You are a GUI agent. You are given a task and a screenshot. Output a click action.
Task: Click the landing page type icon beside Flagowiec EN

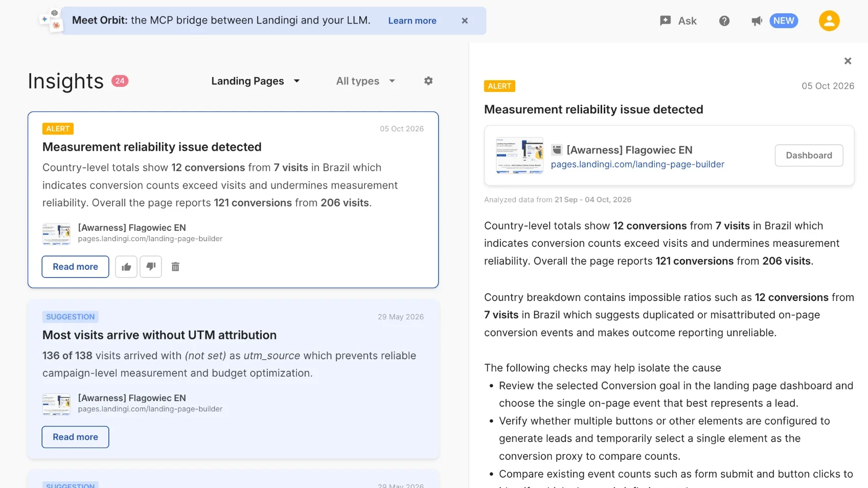click(557, 150)
